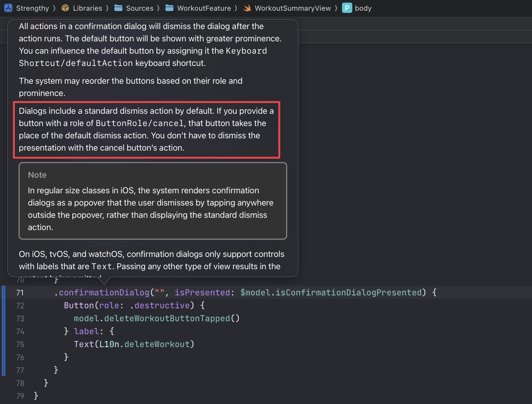Image resolution: width=532 pixels, height=404 pixels.
Task: Open the WorkoutFeature breadcrumb segment
Action: 204,8
